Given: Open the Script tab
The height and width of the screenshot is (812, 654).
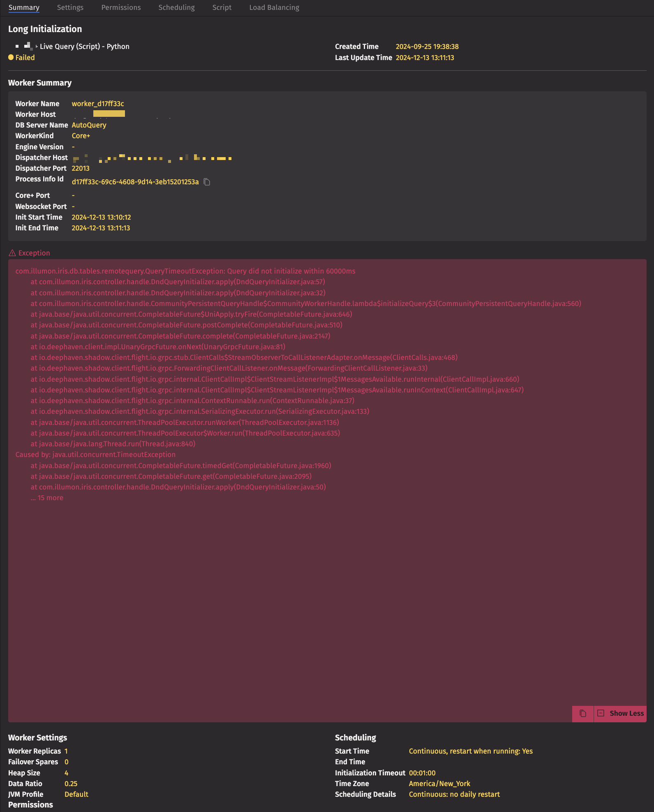Looking at the screenshot, I should [222, 7].
